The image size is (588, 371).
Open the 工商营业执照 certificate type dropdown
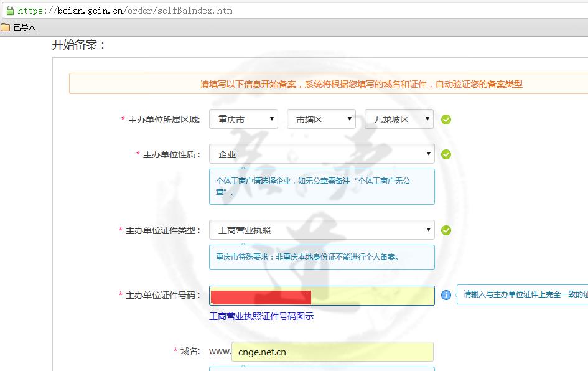(322, 230)
